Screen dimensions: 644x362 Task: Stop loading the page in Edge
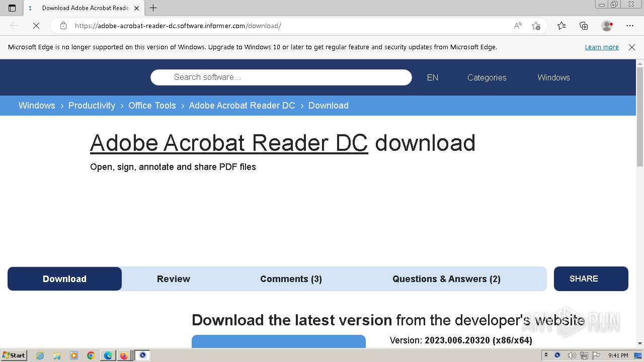point(36,26)
